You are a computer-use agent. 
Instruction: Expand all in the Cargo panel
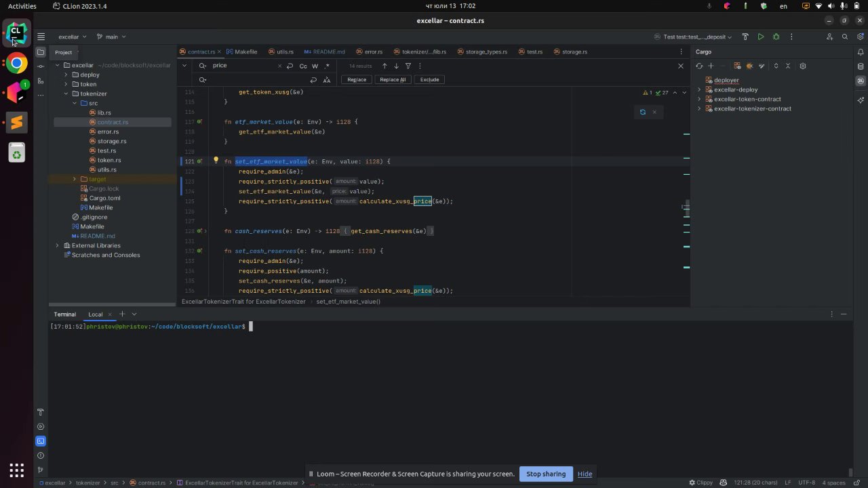pyautogui.click(x=776, y=66)
